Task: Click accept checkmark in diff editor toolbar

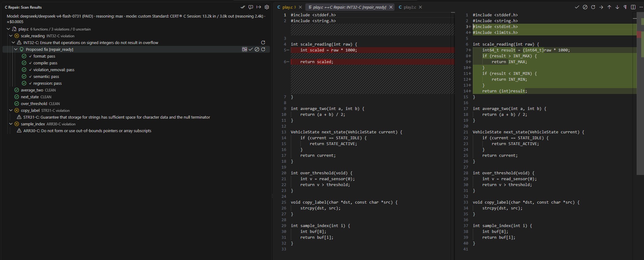Action: pyautogui.click(x=577, y=7)
